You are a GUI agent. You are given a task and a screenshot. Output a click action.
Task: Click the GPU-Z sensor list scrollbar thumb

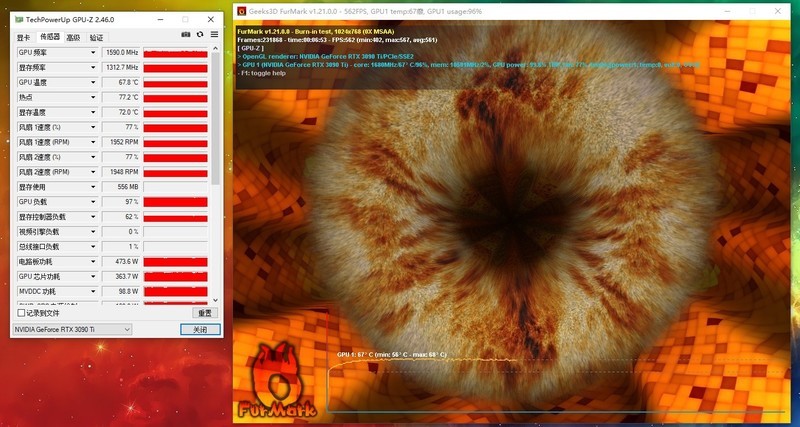215,118
